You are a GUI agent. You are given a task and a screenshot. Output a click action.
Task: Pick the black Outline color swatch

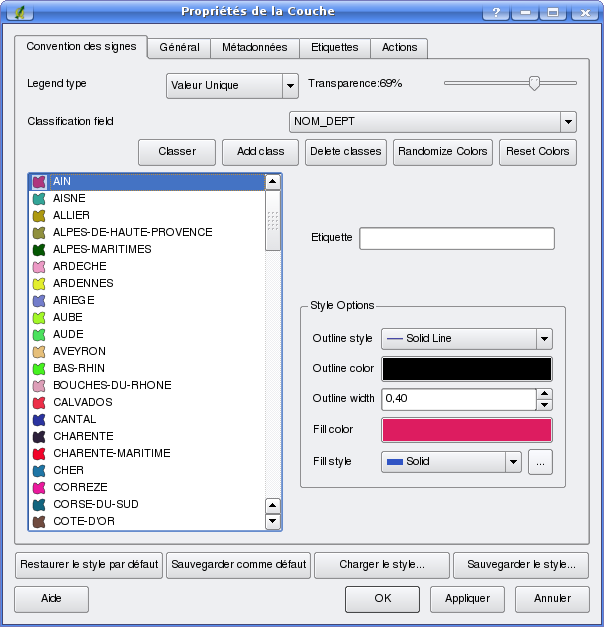[x=466, y=369]
